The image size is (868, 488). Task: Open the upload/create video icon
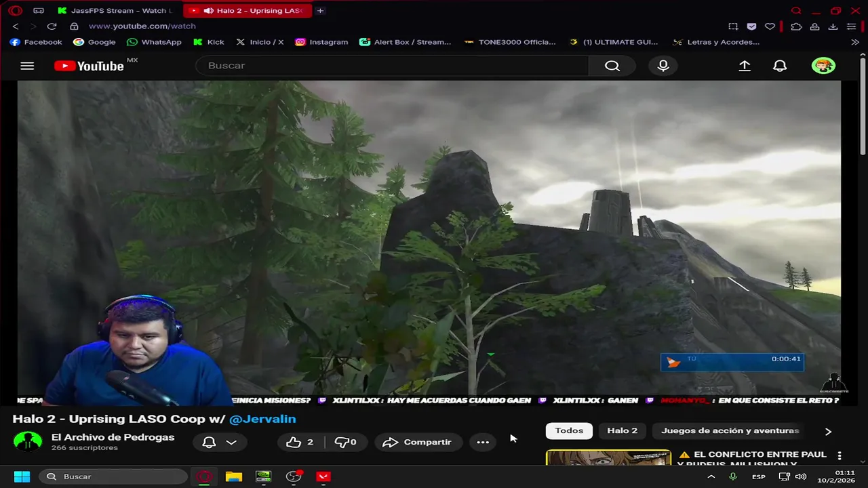745,66
